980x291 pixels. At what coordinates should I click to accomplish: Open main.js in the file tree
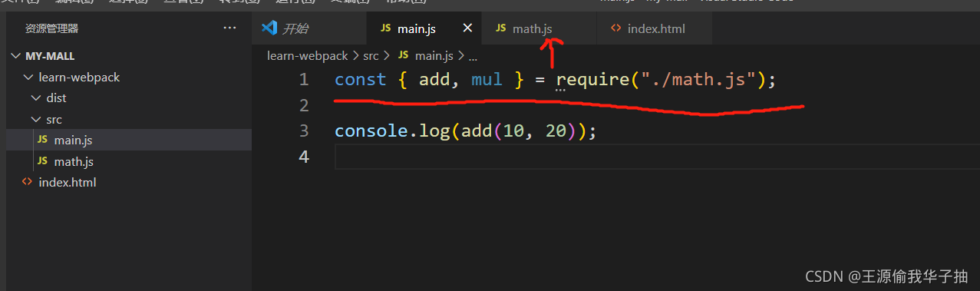[129, 140]
